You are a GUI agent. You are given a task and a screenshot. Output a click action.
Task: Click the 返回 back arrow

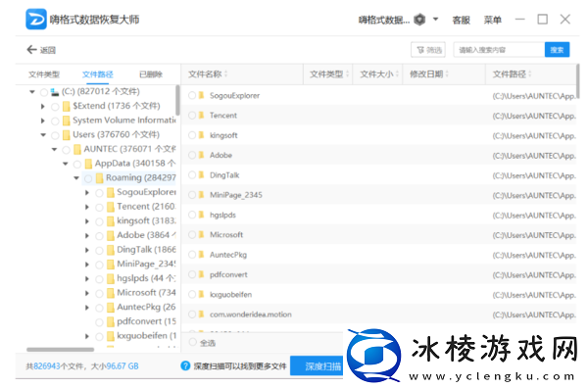(x=31, y=50)
